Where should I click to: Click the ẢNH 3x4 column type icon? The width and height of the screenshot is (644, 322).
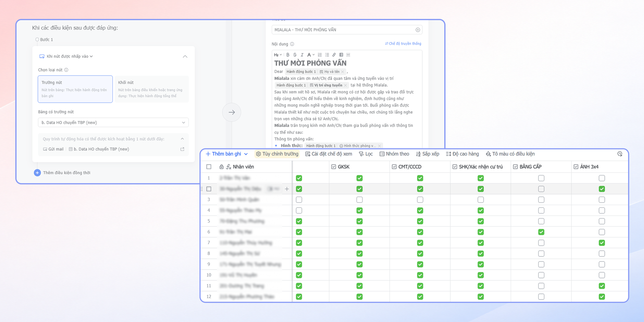576,167
